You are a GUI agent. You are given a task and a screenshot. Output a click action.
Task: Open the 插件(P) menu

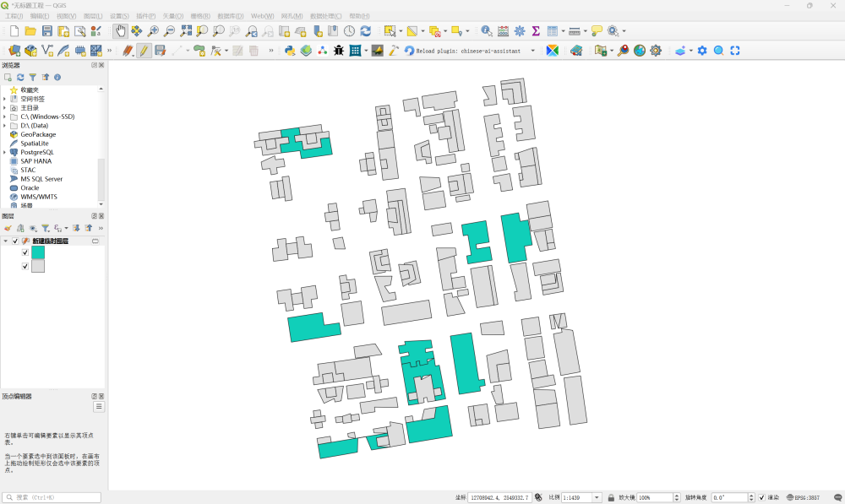146,16
